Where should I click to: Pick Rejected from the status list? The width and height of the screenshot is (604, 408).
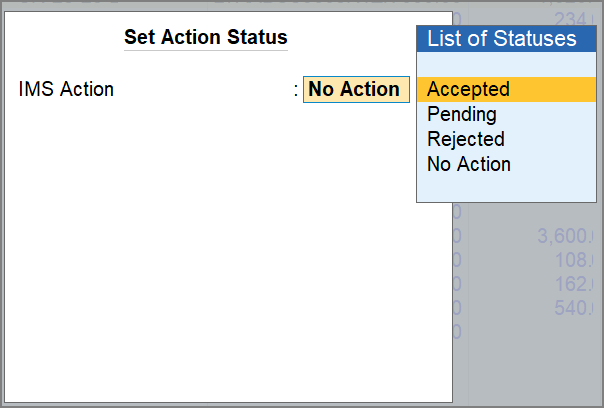point(506,139)
